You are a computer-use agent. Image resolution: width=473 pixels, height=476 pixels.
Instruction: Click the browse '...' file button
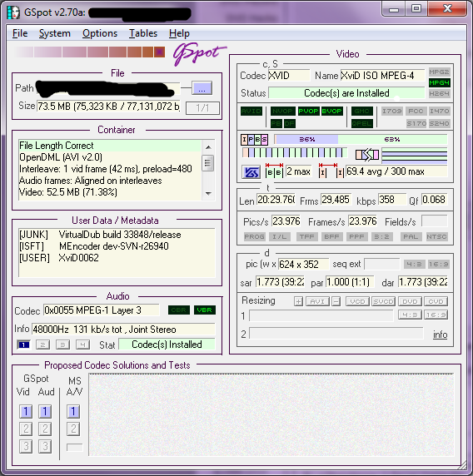pos(202,88)
